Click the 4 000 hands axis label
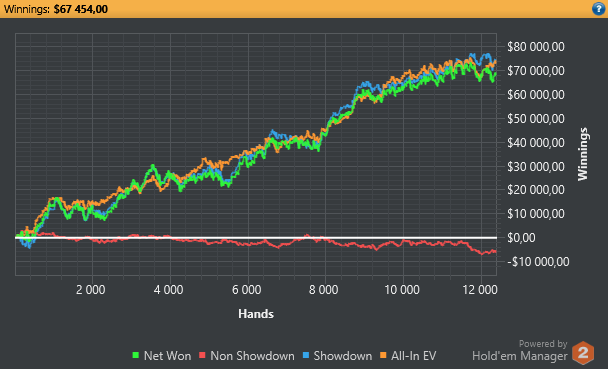The height and width of the screenshot is (369, 608). point(169,290)
